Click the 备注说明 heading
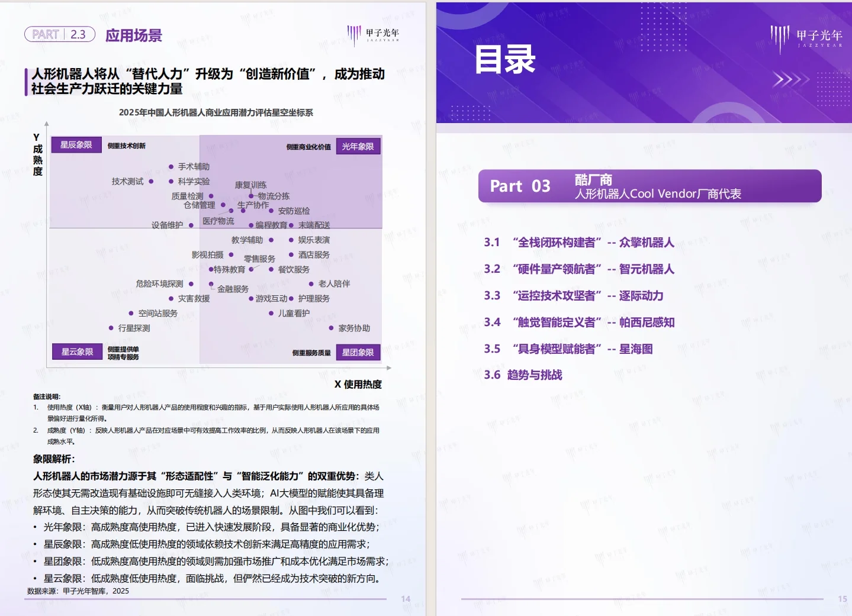The image size is (852, 616). tap(47, 397)
